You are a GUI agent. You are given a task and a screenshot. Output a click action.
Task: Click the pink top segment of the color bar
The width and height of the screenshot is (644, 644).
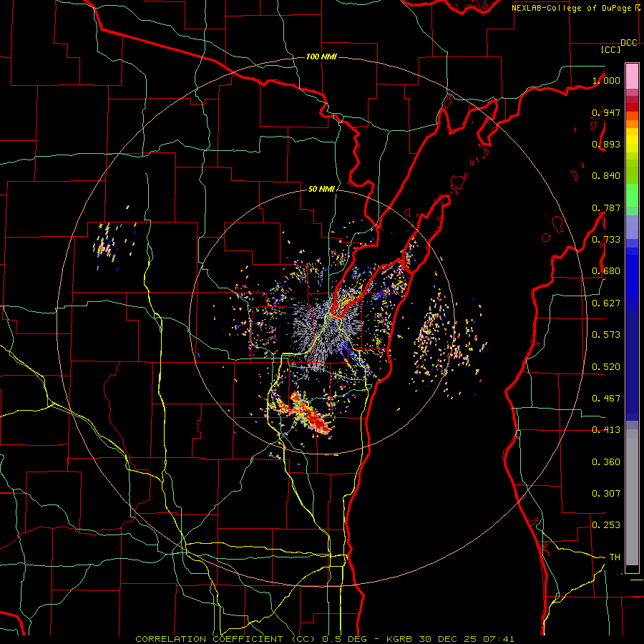click(632, 76)
